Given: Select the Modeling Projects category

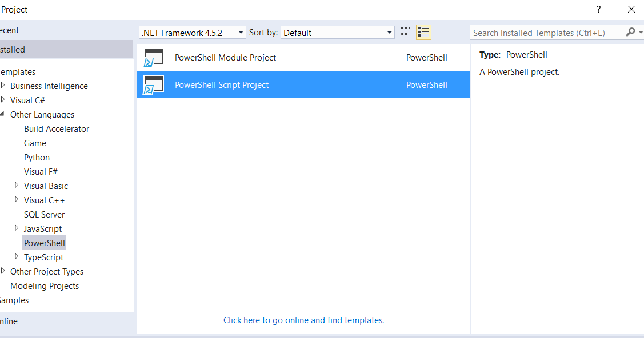Looking at the screenshot, I should point(45,285).
